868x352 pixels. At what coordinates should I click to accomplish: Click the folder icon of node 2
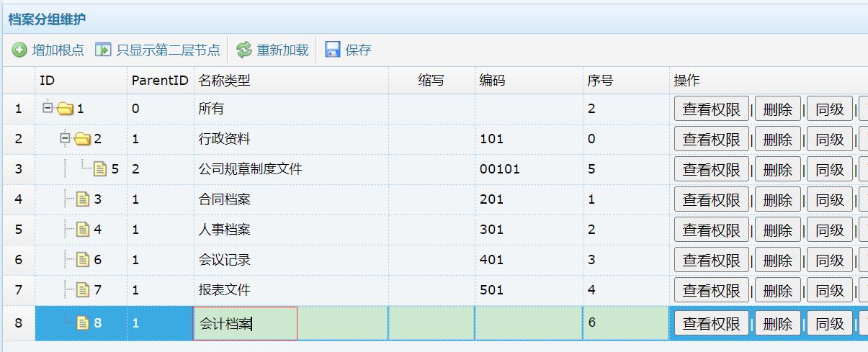83,139
